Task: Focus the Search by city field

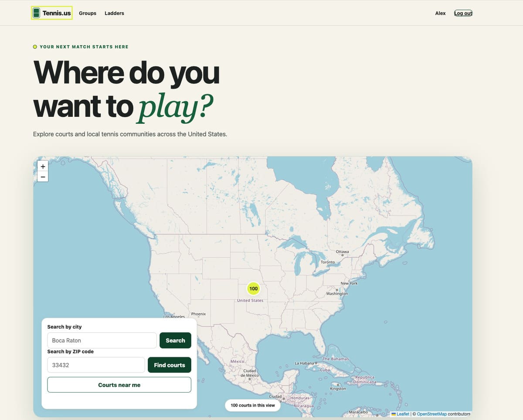Action: click(x=102, y=340)
